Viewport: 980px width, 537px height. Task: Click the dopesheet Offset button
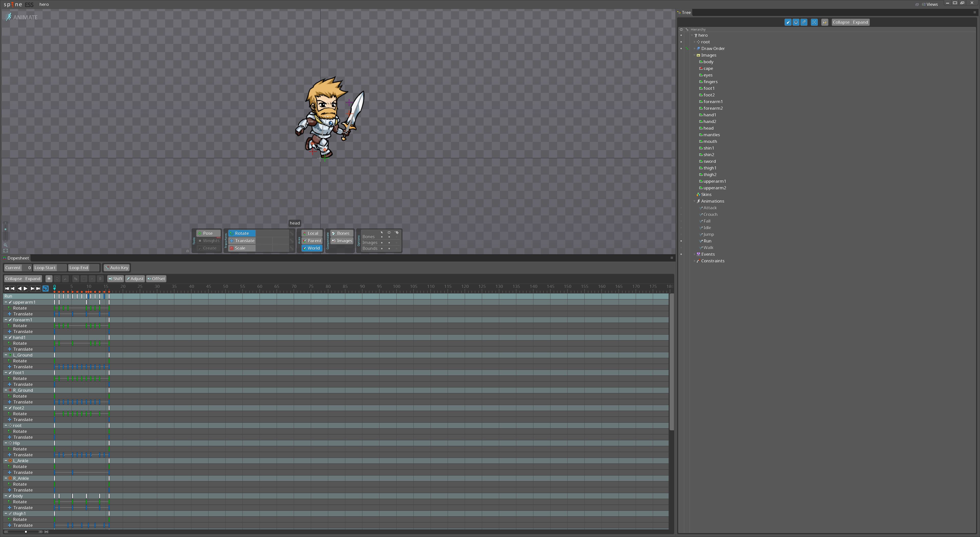[156, 279]
